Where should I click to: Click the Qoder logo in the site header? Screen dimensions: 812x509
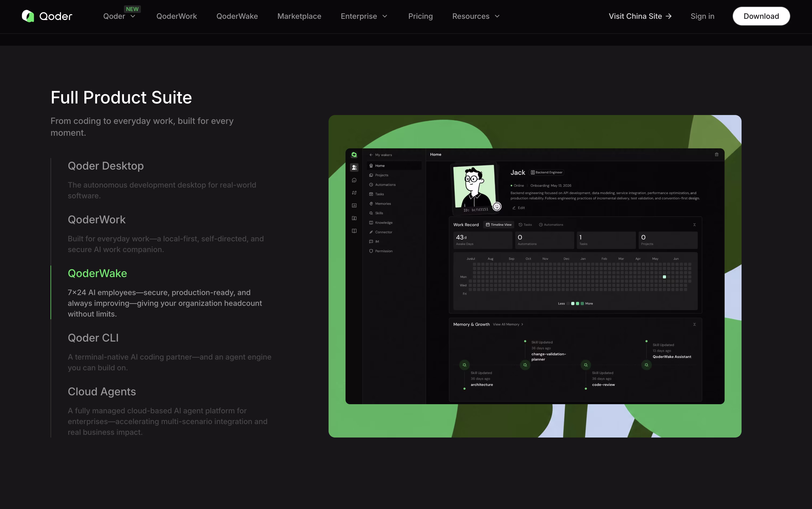pyautogui.click(x=47, y=16)
